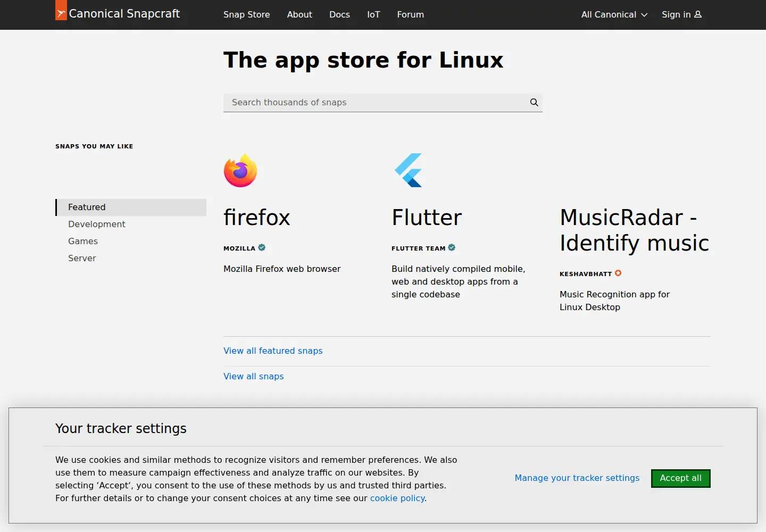Visit the Forum navigation link
This screenshot has width=766, height=532.
411,14
